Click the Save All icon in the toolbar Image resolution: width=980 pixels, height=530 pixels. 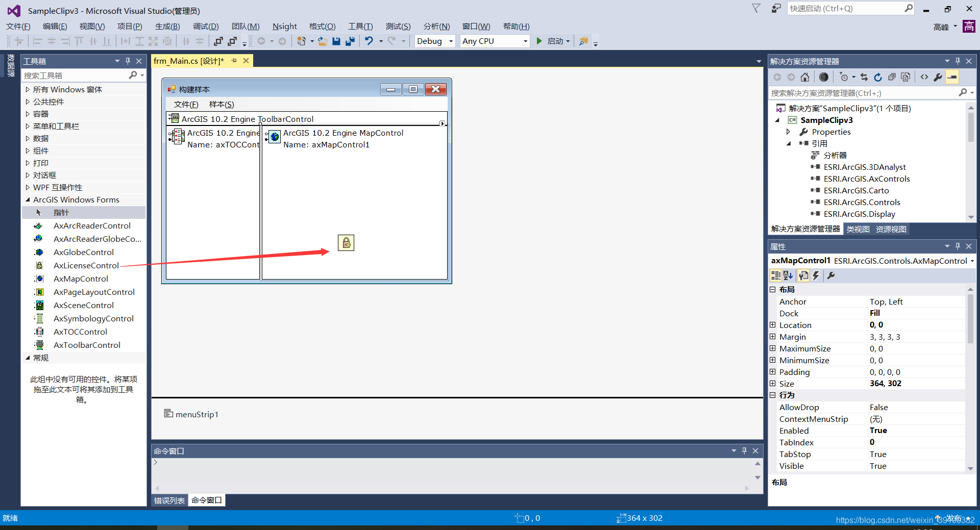tap(350, 41)
